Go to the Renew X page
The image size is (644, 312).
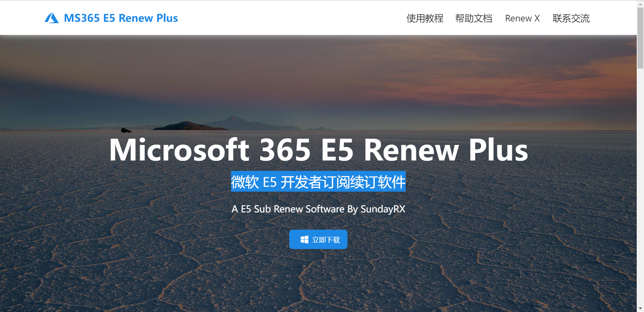coord(522,18)
